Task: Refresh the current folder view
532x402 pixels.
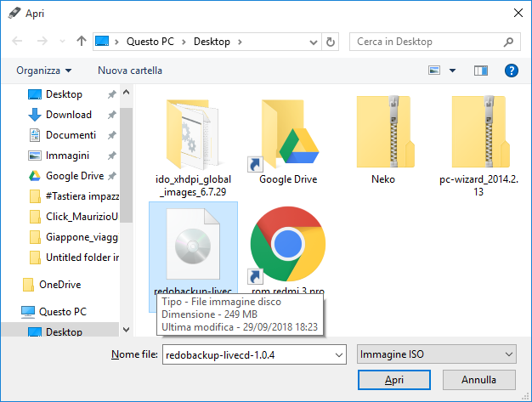Action: coord(330,42)
